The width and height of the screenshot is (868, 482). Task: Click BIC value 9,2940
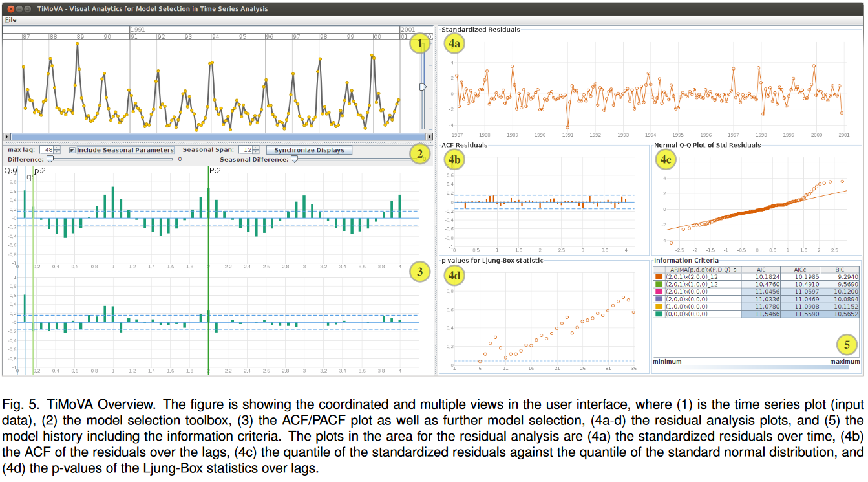pos(849,276)
